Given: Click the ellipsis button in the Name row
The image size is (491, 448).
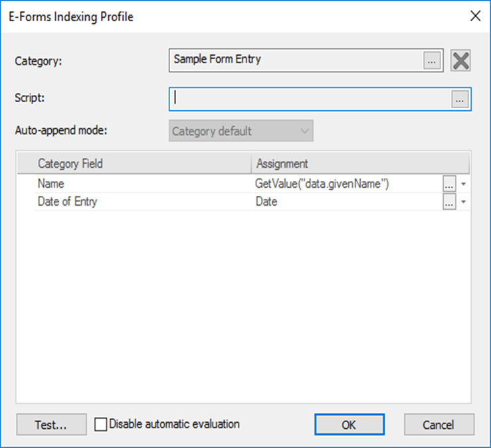Looking at the screenshot, I should pyautogui.click(x=450, y=184).
